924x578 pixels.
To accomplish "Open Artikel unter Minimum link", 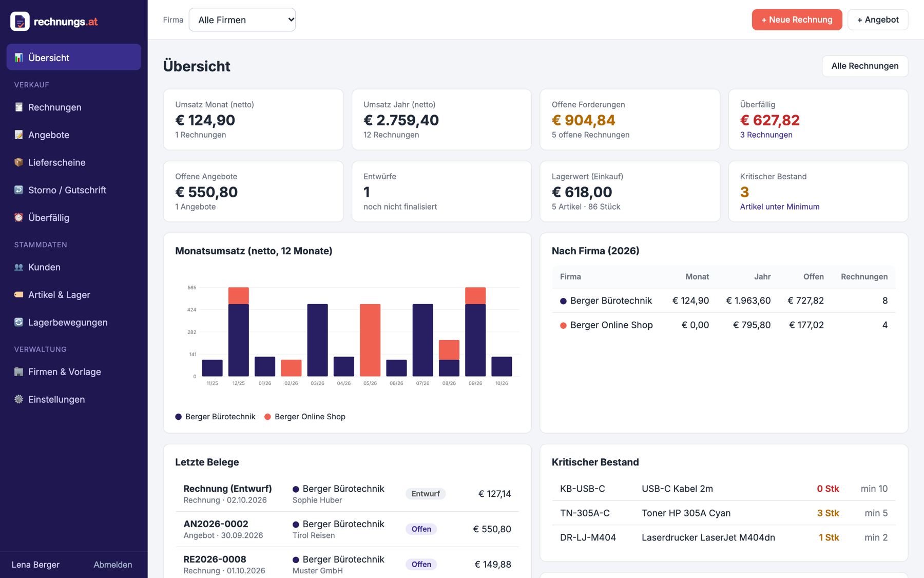I will coord(779,207).
